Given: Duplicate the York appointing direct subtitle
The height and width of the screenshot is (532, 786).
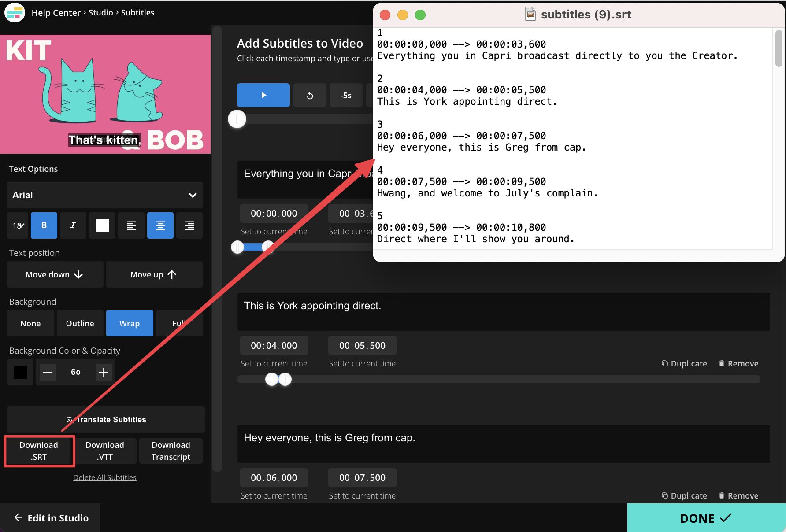Looking at the screenshot, I should point(684,363).
